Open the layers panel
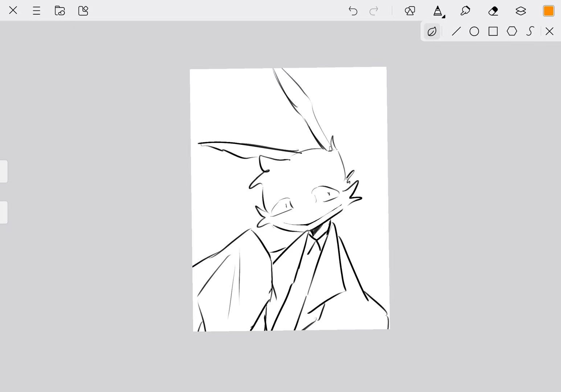The width and height of the screenshot is (561, 392). [x=521, y=11]
